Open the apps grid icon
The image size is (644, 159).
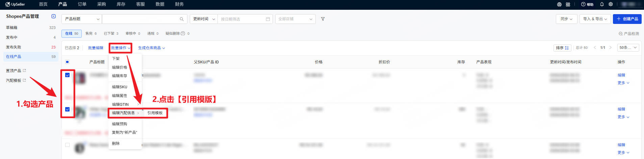(x=568, y=4)
